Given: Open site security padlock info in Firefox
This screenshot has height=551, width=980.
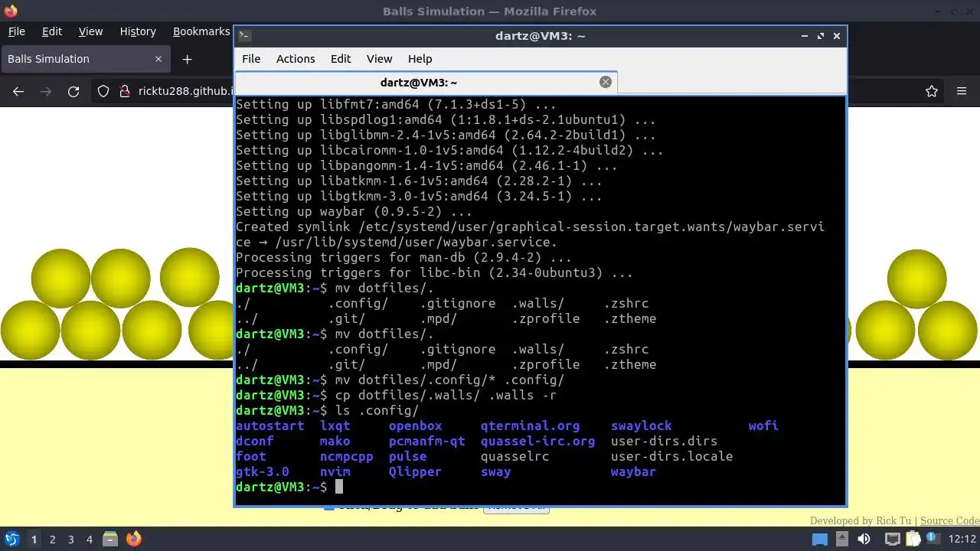Looking at the screenshot, I should click(125, 91).
